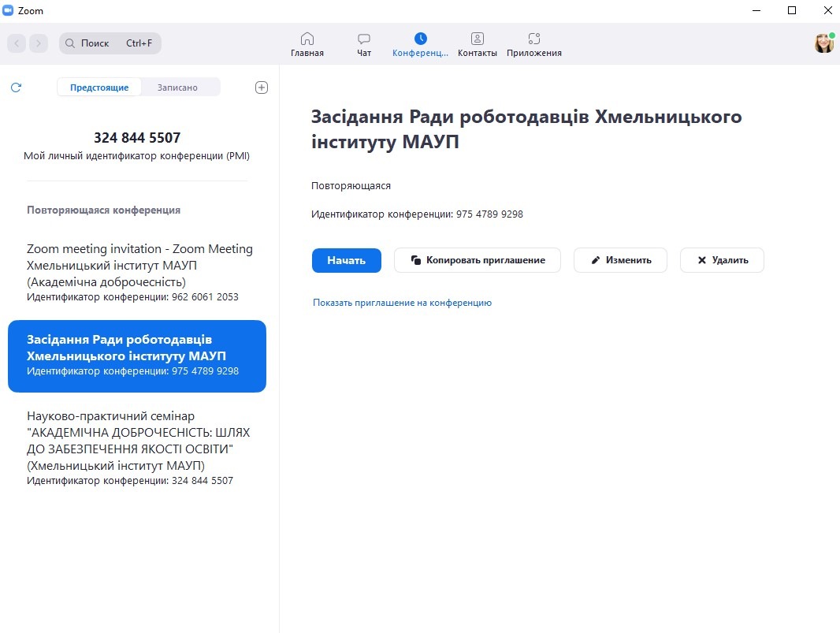Click into the Поиск search field

110,43
